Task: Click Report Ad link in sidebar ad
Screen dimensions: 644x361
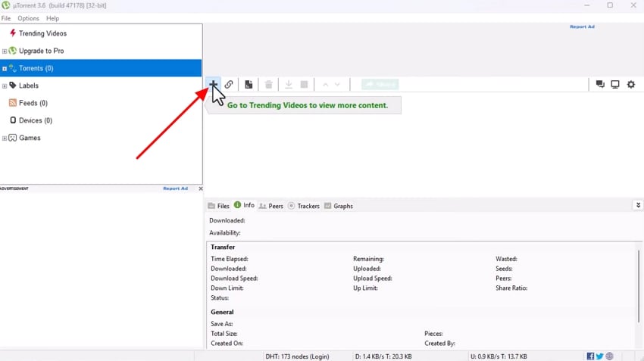Action: click(x=175, y=188)
